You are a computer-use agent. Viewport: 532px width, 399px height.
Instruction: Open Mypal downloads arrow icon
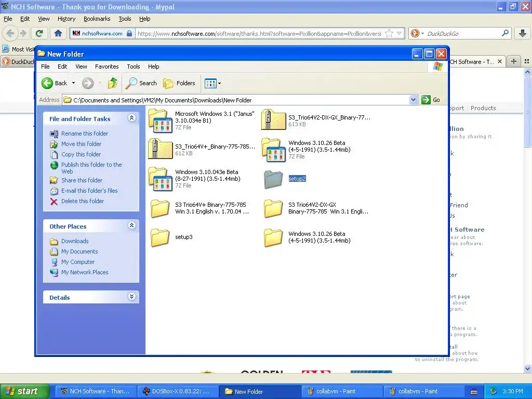[523, 33]
